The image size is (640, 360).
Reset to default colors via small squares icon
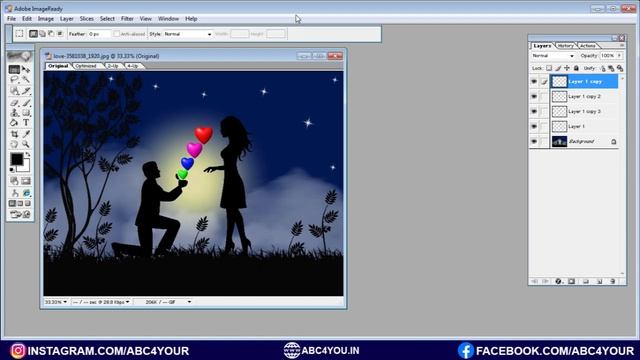12,169
